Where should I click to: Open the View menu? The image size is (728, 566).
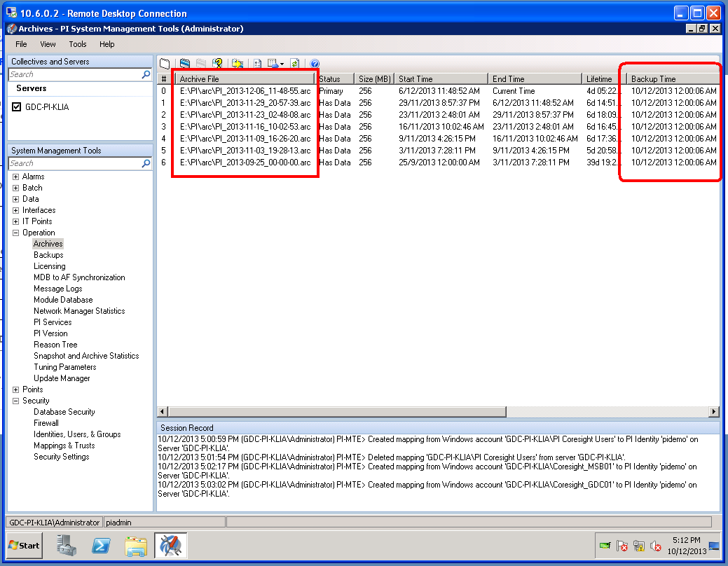(x=48, y=43)
